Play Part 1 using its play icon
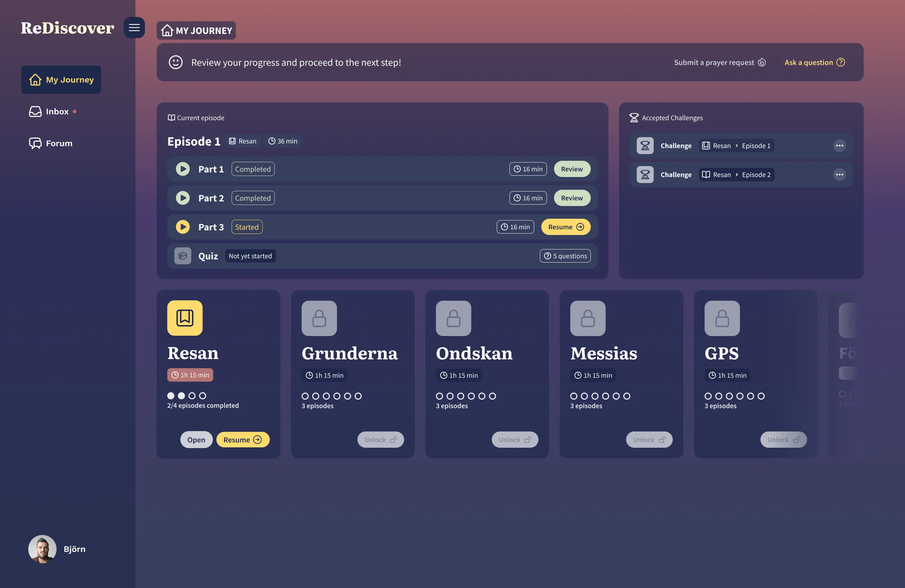The width and height of the screenshot is (905, 588). pos(182,169)
